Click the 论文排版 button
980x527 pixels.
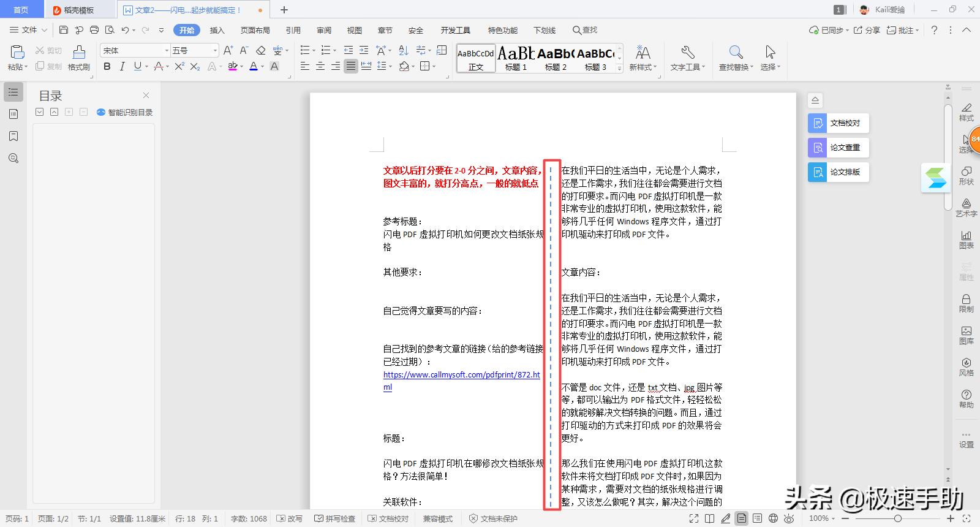(838, 172)
